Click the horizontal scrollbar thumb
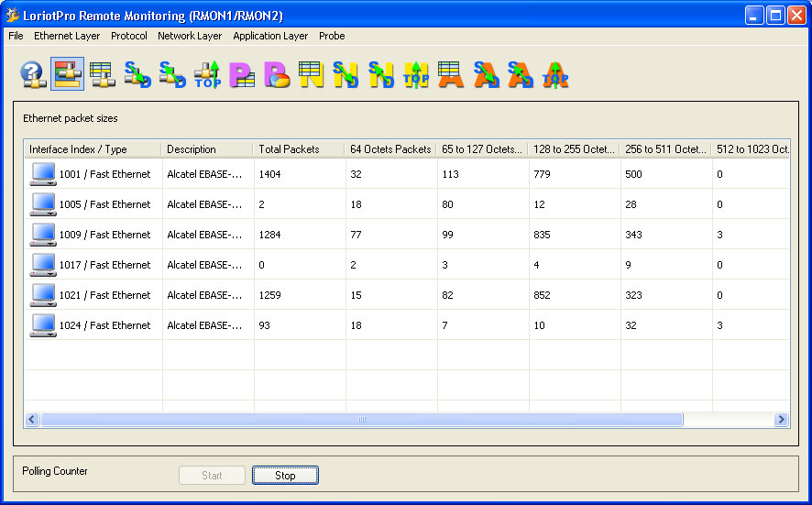This screenshot has width=812, height=505. [x=362, y=419]
